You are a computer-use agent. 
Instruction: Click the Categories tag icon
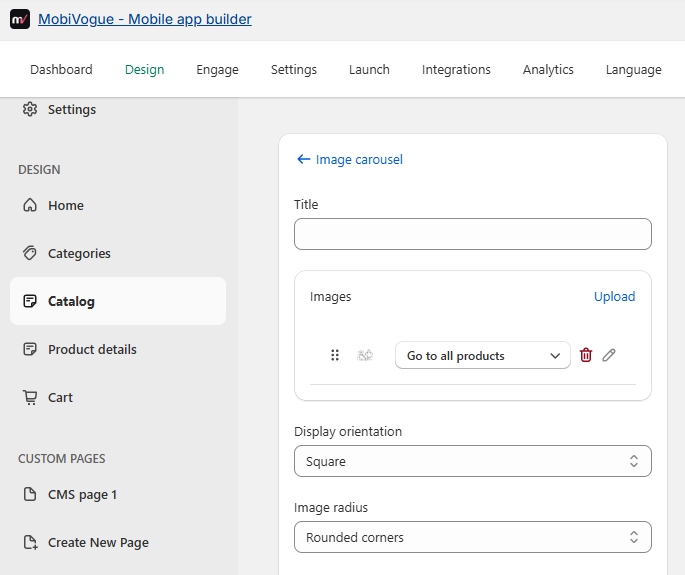click(x=30, y=253)
